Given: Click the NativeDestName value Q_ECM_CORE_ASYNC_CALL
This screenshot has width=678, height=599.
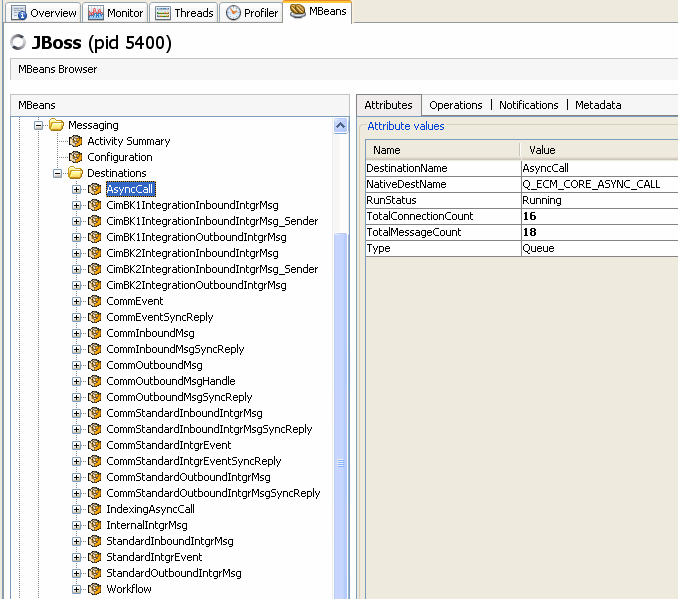Looking at the screenshot, I should (x=591, y=184).
